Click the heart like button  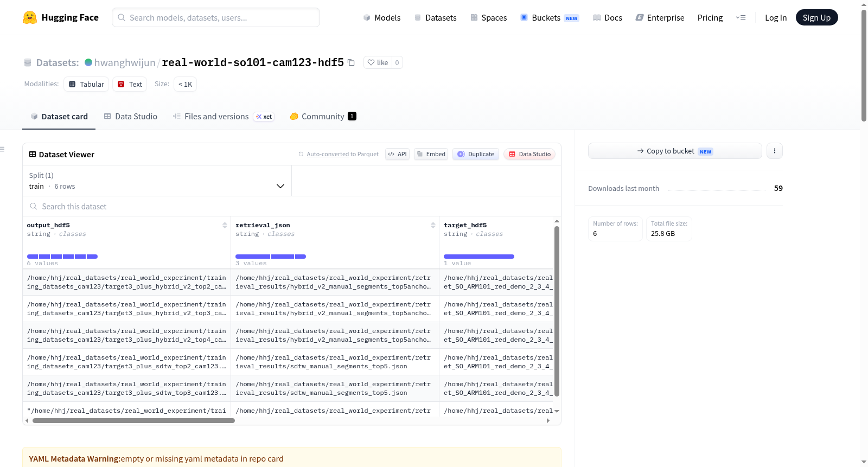pos(378,62)
